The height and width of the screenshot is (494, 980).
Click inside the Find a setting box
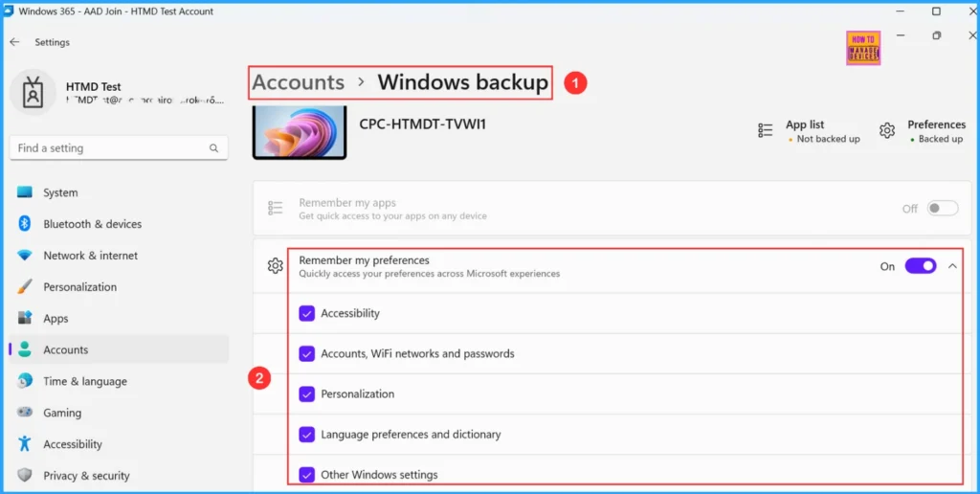point(119,148)
